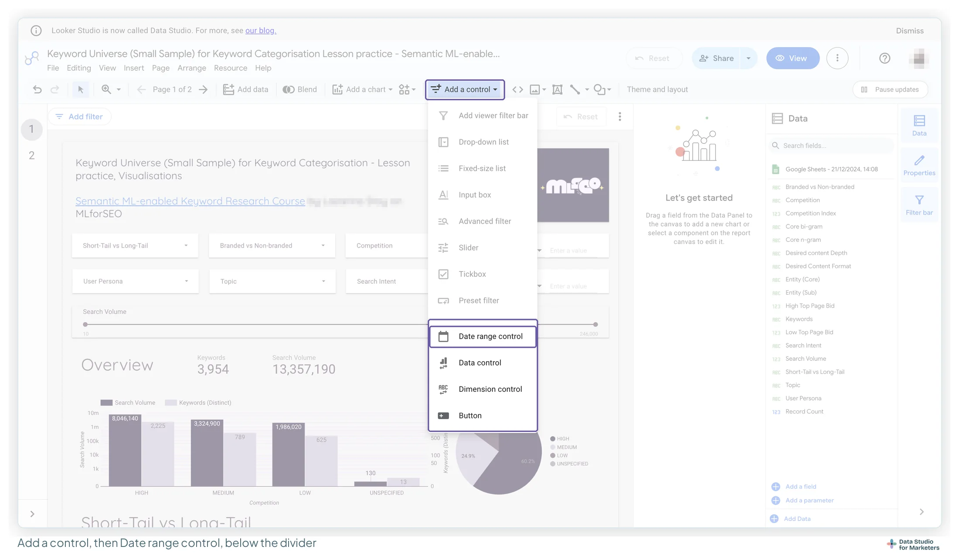The width and height of the screenshot is (959, 560).
Task: Click the View button
Action: 793,58
